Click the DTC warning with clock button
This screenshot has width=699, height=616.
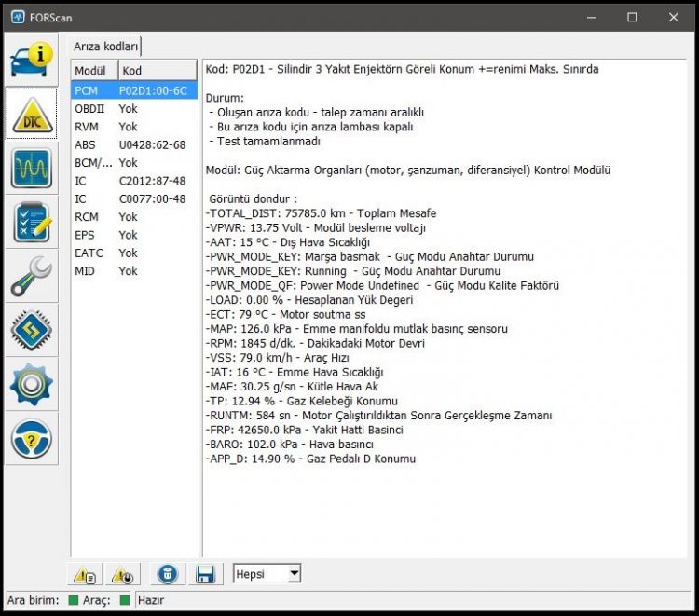(123, 574)
